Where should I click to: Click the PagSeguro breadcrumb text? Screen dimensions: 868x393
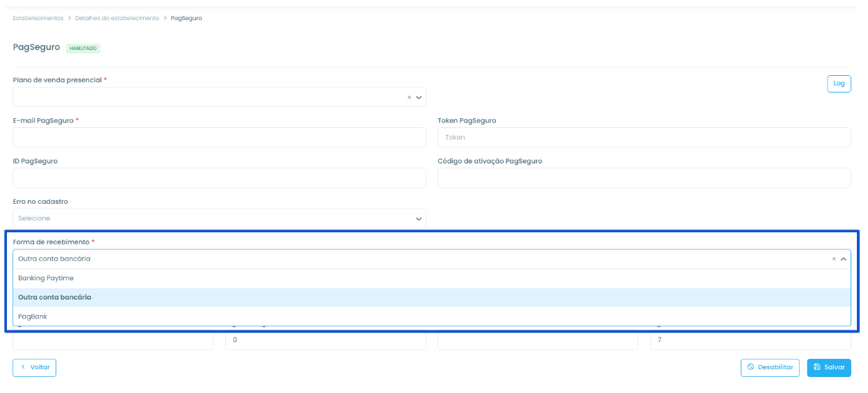(186, 18)
